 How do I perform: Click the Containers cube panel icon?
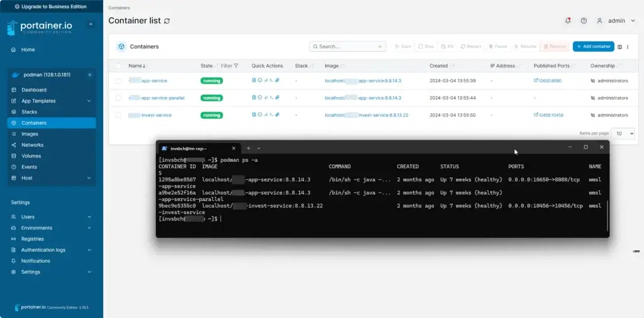[x=121, y=47]
